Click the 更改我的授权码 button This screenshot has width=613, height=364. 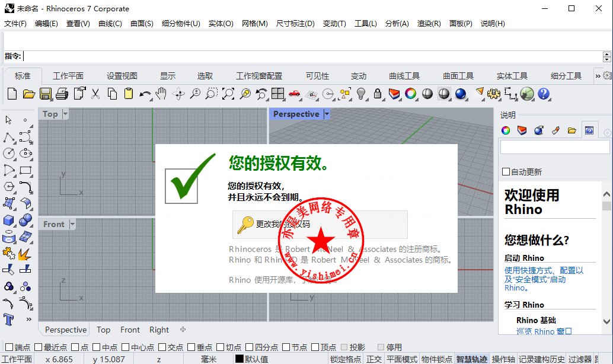[320, 225]
